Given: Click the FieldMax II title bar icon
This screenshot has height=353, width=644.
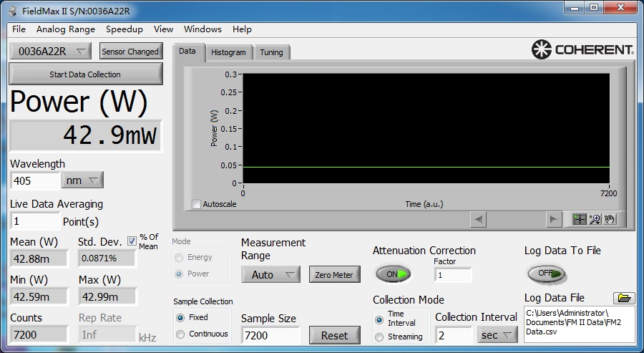Looking at the screenshot, I should tap(12, 11).
